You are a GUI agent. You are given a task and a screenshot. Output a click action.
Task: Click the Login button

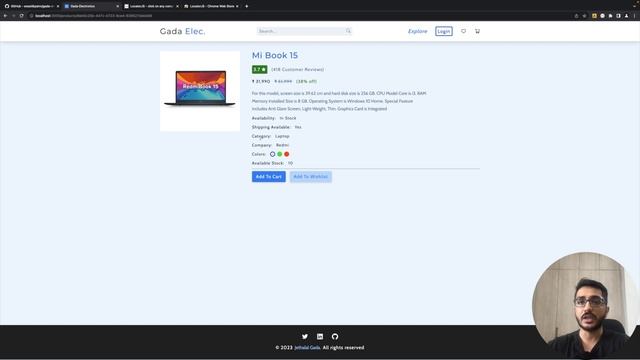[444, 31]
